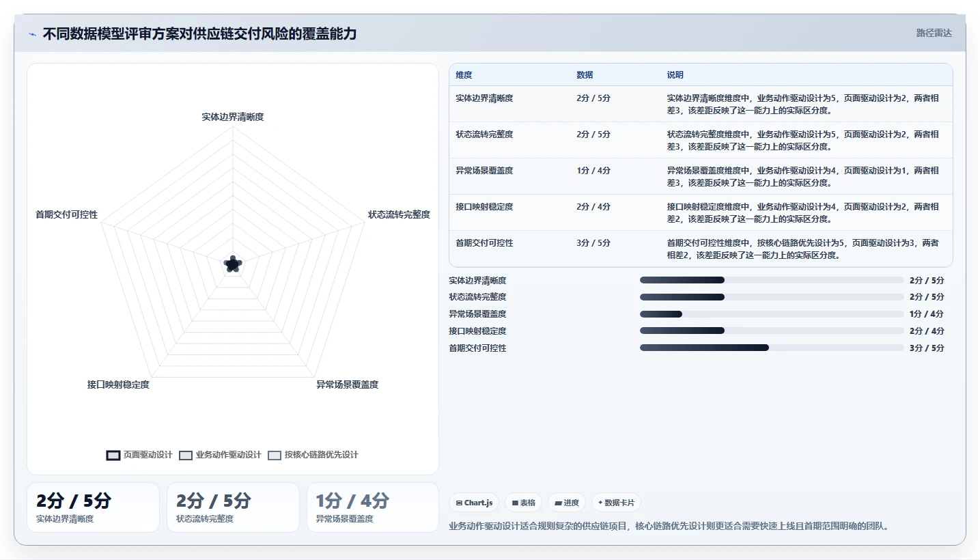Click the 接口映射稳定度 progress list label
This screenshot has width=980, height=560.
pos(477,331)
